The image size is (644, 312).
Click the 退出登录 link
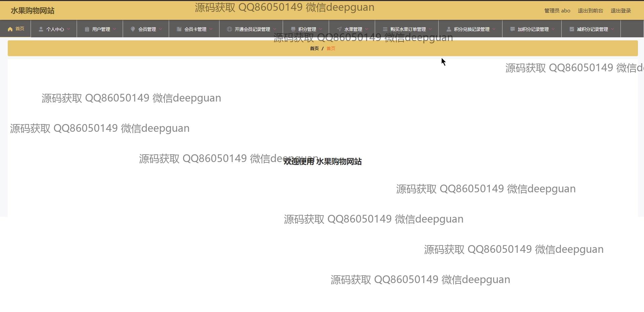pos(620,11)
